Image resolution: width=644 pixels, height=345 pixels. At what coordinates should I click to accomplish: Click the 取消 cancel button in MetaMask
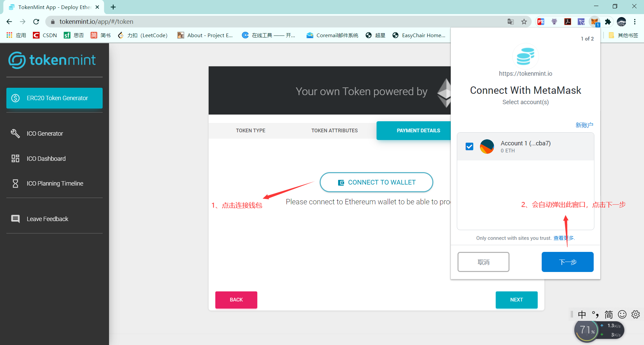[x=483, y=262]
